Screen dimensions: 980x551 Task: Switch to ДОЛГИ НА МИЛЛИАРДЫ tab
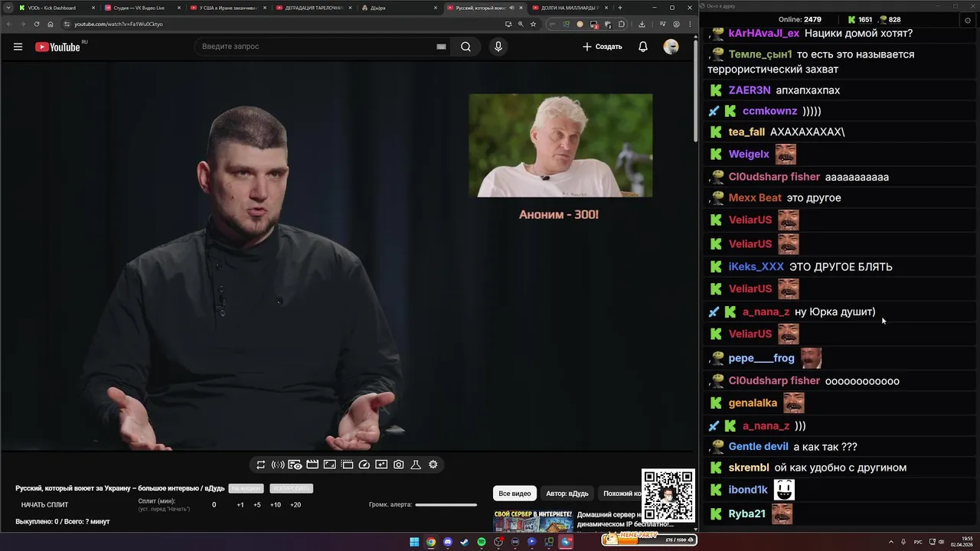570,8
